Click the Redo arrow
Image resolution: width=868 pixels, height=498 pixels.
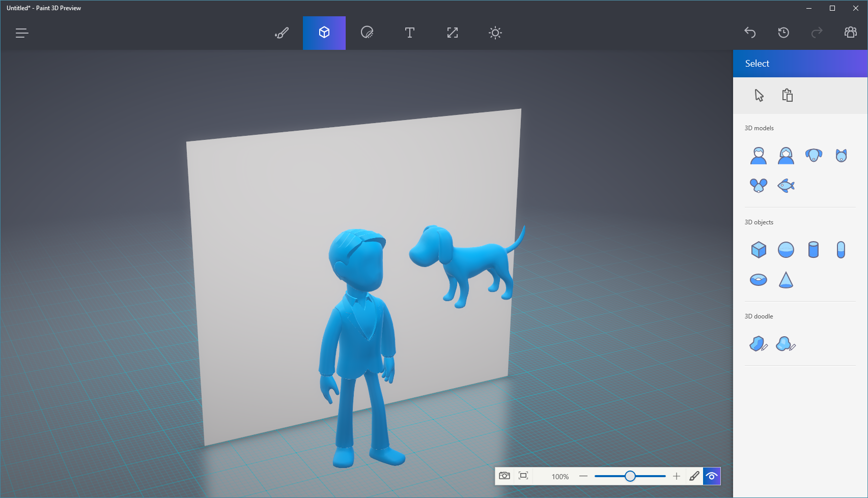(x=817, y=33)
